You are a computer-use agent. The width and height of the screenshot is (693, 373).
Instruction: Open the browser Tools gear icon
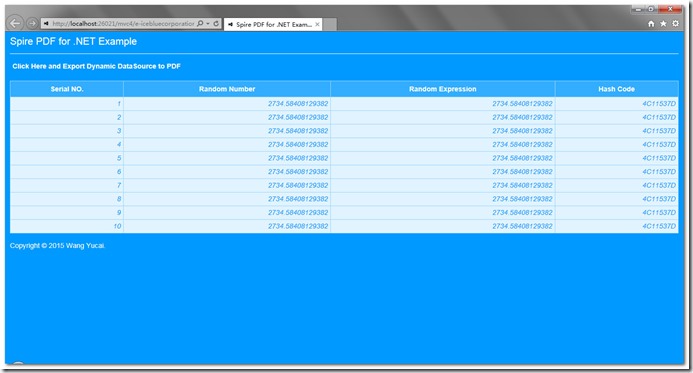(x=676, y=23)
